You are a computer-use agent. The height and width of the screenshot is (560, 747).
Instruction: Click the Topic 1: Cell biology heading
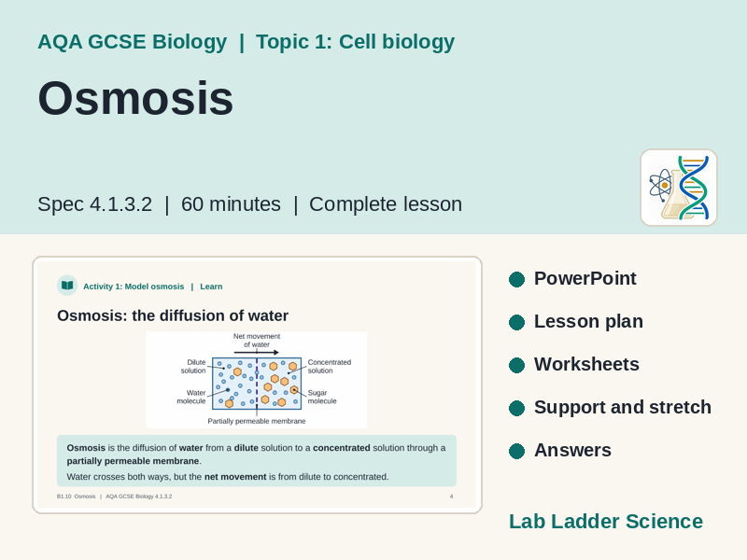tap(356, 42)
